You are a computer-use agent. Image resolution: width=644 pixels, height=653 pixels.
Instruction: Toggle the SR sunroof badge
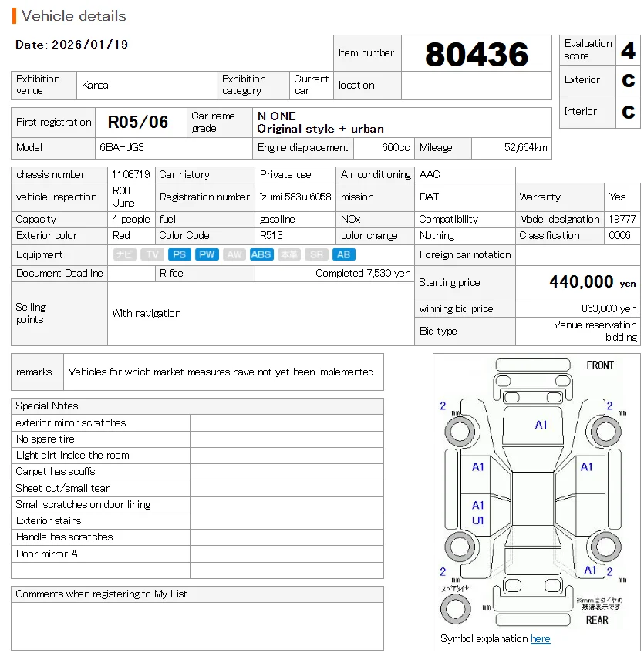[317, 254]
